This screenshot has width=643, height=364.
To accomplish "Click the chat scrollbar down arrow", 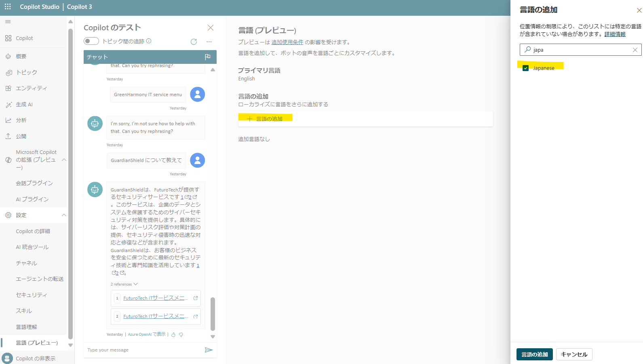I will [213, 337].
